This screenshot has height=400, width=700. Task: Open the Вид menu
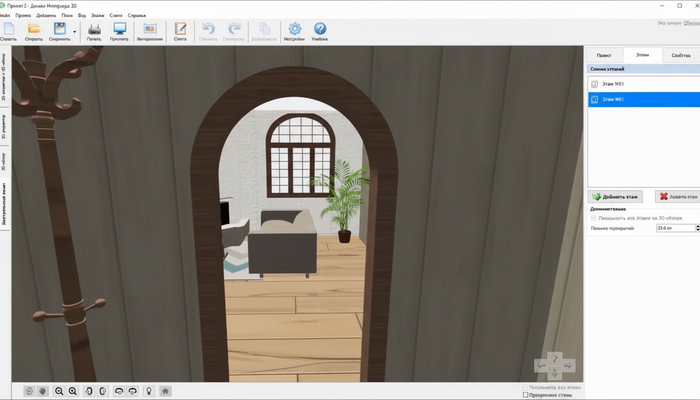coord(81,16)
